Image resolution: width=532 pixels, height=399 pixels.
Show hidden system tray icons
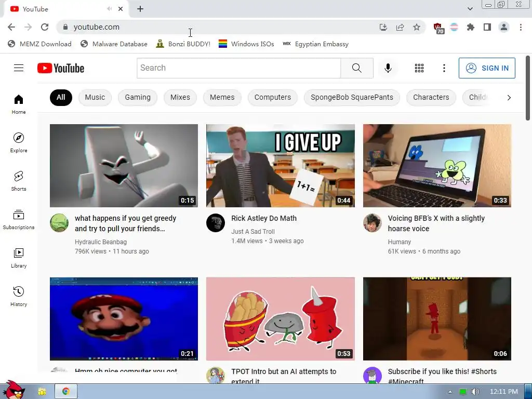point(450,392)
